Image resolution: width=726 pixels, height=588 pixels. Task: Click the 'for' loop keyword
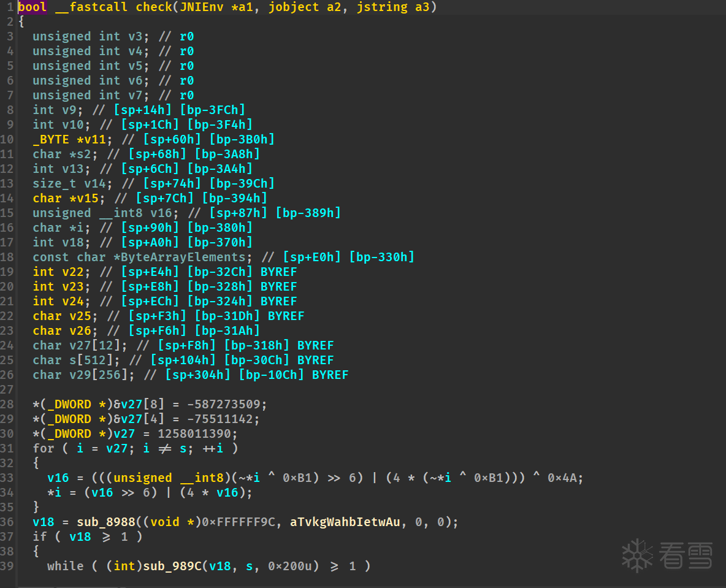(x=44, y=448)
